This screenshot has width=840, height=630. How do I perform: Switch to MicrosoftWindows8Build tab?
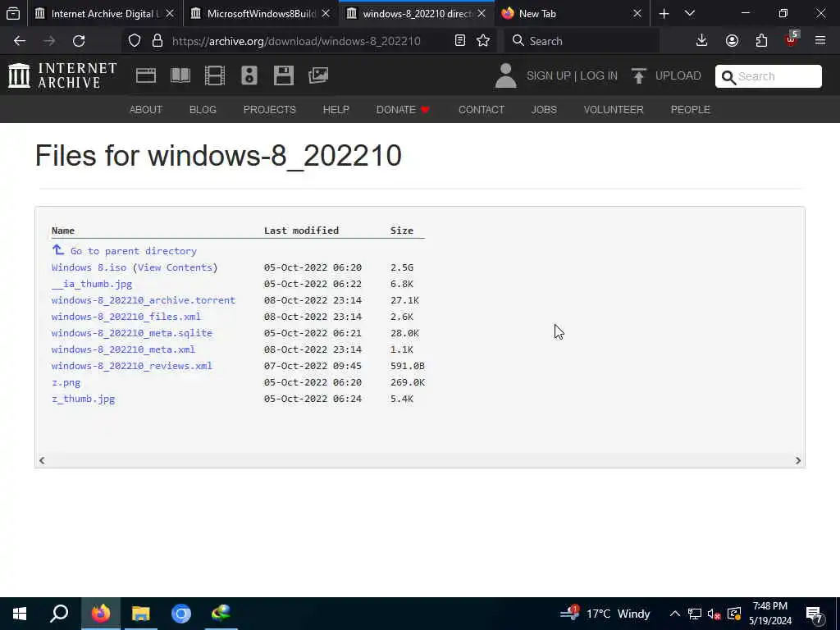tap(261, 14)
